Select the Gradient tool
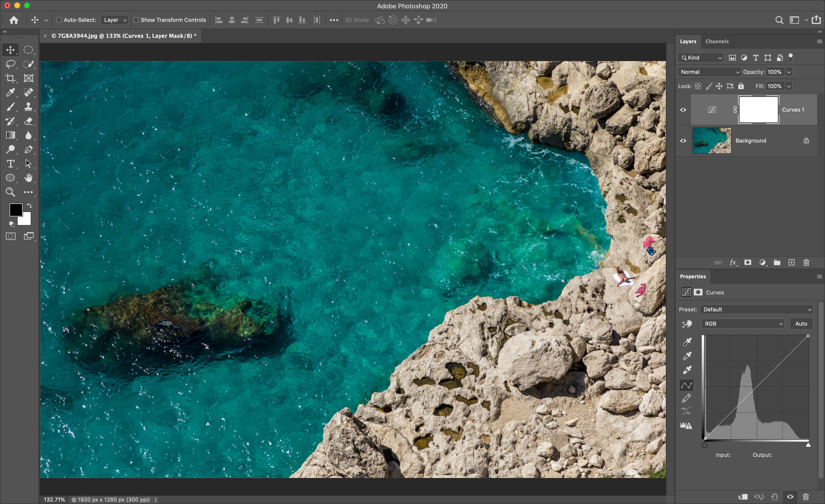 tap(10, 135)
